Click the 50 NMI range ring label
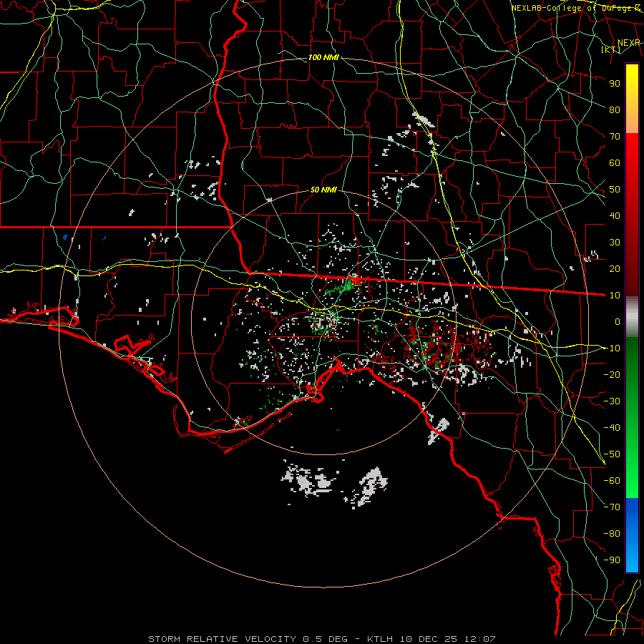Image resolution: width=644 pixels, height=644 pixels. 323,190
